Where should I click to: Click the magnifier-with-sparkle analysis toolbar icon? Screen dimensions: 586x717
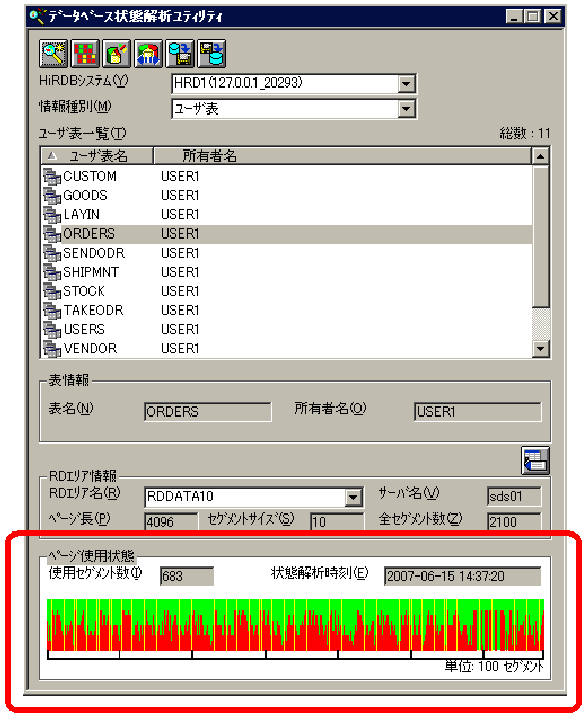click(x=54, y=54)
